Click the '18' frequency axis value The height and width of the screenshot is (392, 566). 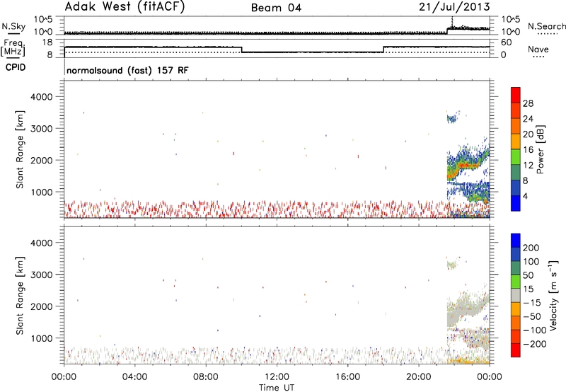click(47, 42)
